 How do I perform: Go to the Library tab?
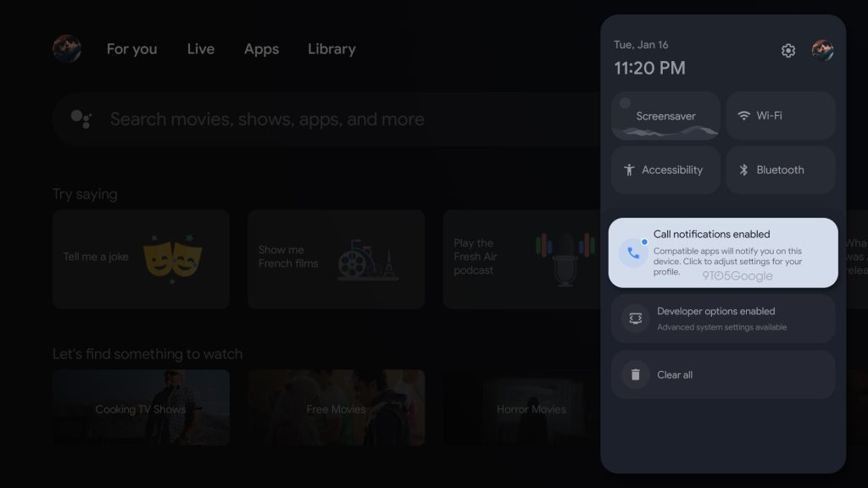(331, 49)
